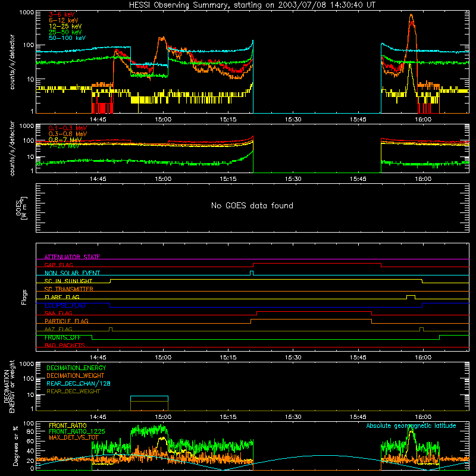Click the raised SAA_FLAG segment around 15:30
Viewport: 476px width, 476px height.
point(314,311)
